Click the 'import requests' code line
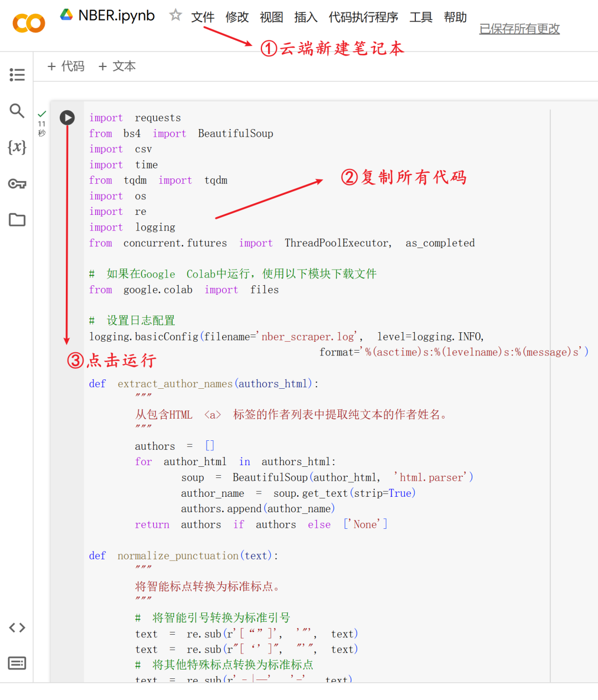Screen dimensions: 598x700 135,118
